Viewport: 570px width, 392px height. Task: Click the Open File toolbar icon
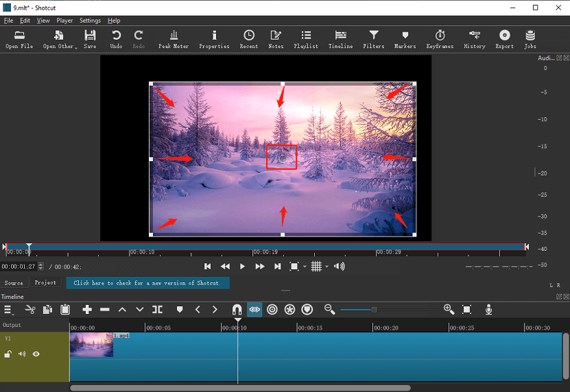pyautogui.click(x=19, y=39)
